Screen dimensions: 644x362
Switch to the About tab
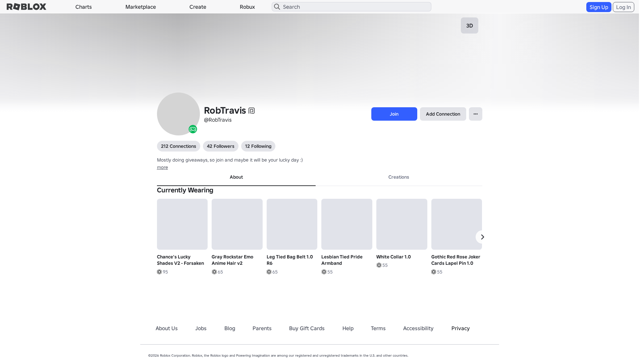[236, 177]
